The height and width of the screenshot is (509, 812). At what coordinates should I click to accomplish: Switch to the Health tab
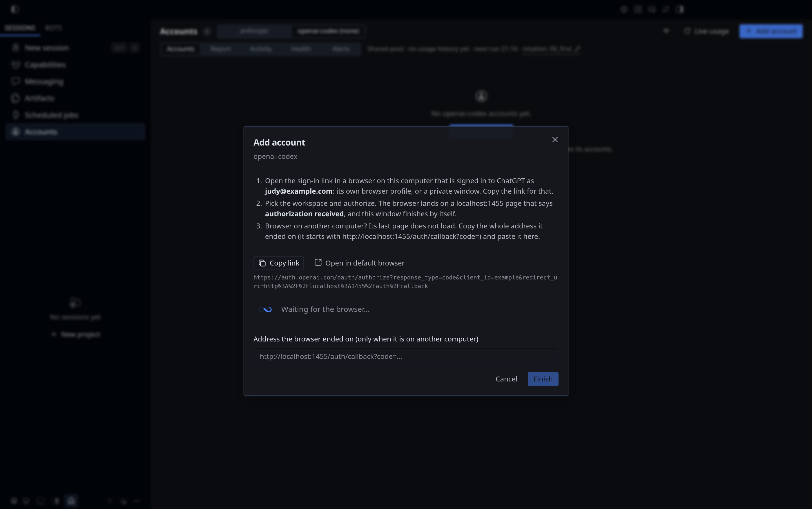[x=300, y=49]
